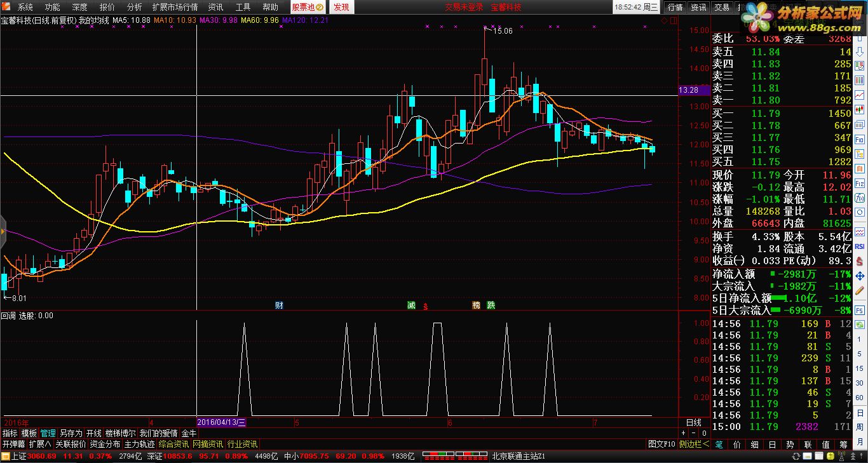
Task: Click the red diamond icon above price axis
Action: tap(664, 20)
